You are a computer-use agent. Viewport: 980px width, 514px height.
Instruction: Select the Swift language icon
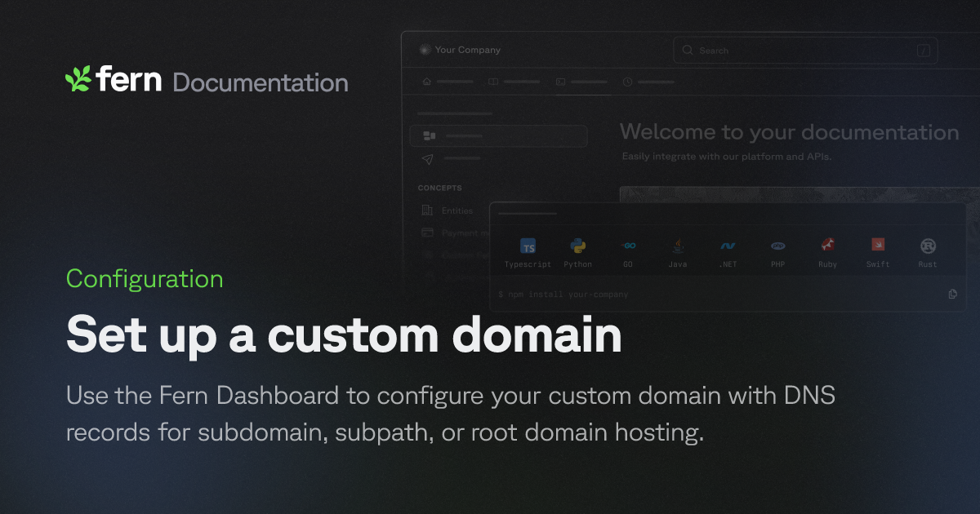878,245
